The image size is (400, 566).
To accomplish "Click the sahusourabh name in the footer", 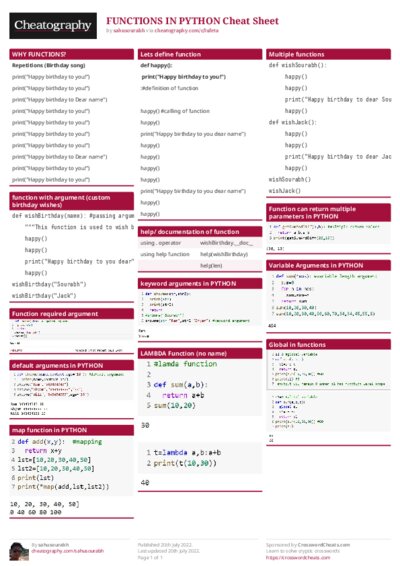I will [53, 545].
